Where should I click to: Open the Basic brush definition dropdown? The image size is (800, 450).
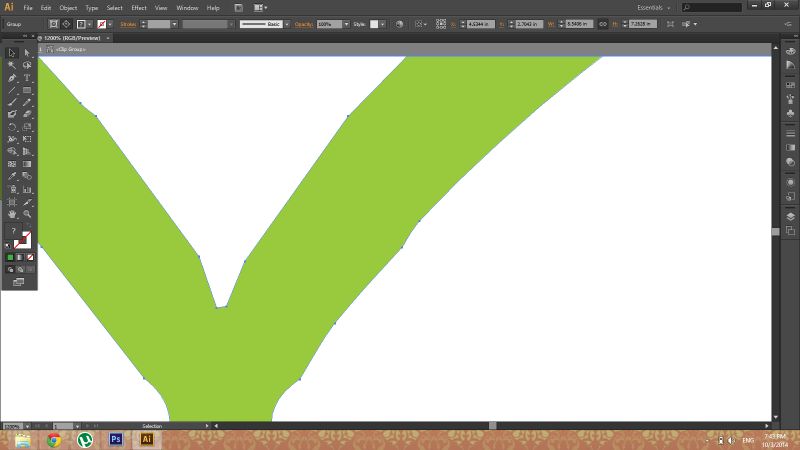[x=287, y=24]
